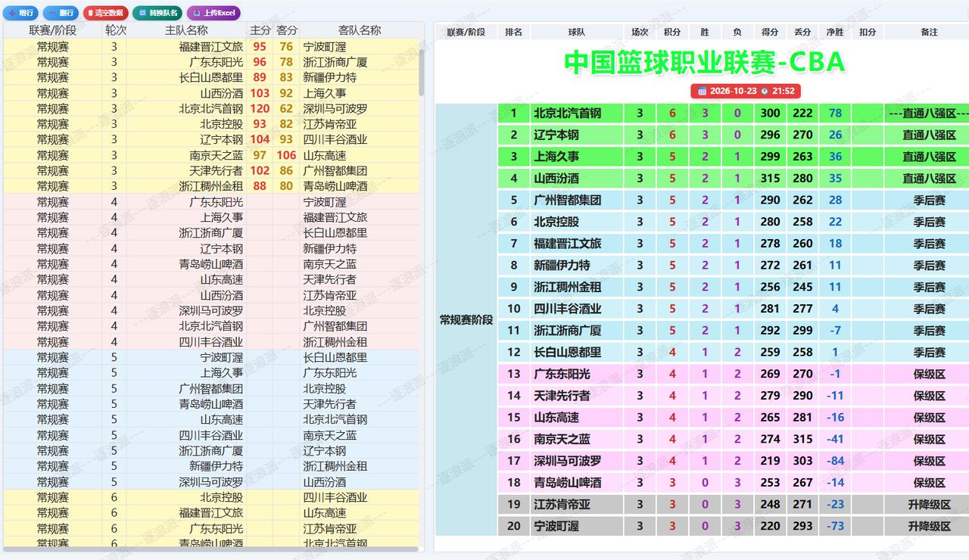Select rank 12 team 长白山恩都里 in standings

pos(577,352)
